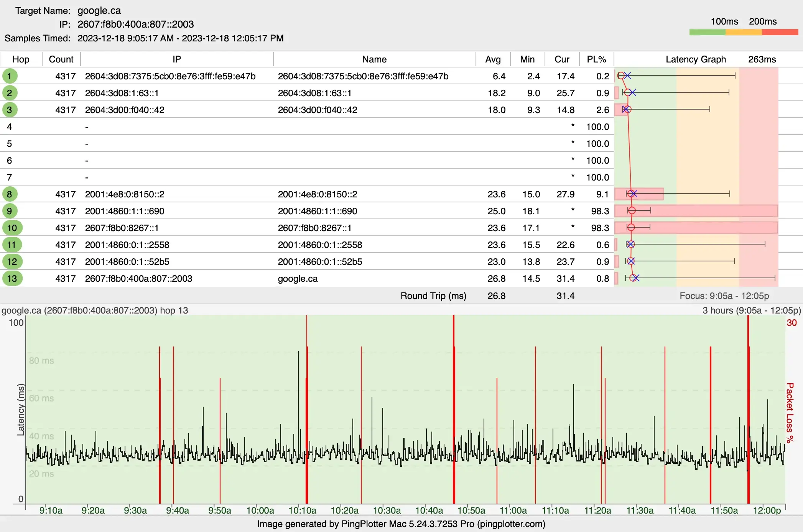Screen dimensions: 803x532
Task: Click the Avg column header
Action: [493, 59]
